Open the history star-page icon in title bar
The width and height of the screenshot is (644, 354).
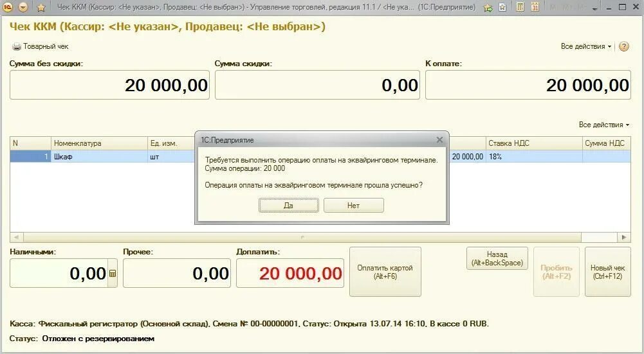click(502, 7)
